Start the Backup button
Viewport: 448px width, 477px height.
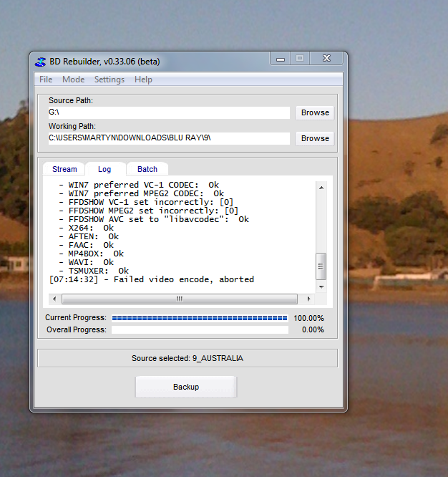(x=186, y=387)
